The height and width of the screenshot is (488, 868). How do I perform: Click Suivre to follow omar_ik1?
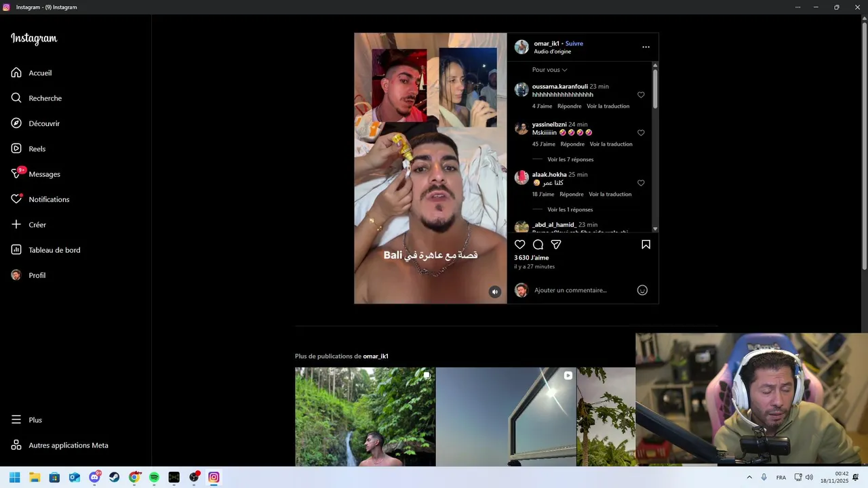pyautogui.click(x=574, y=43)
